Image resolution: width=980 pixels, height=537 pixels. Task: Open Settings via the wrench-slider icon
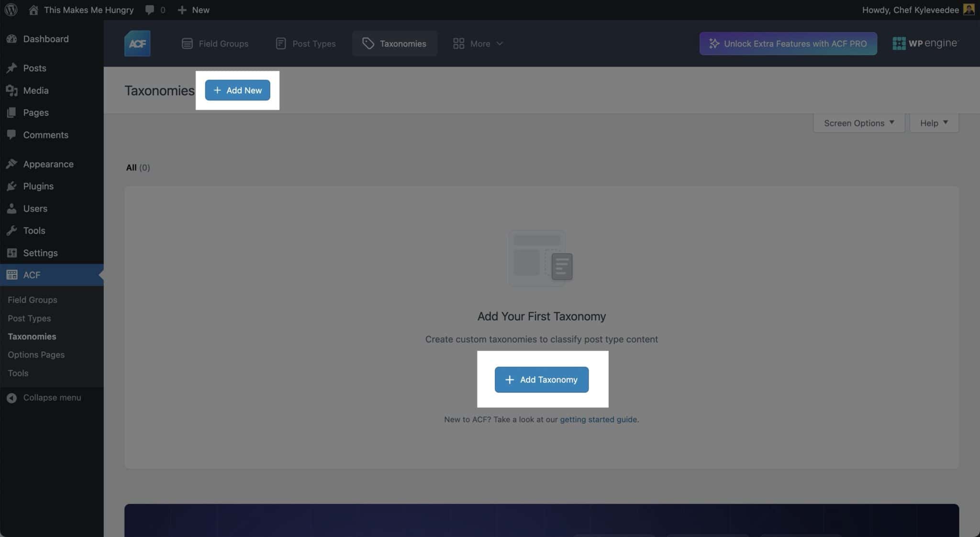12,253
